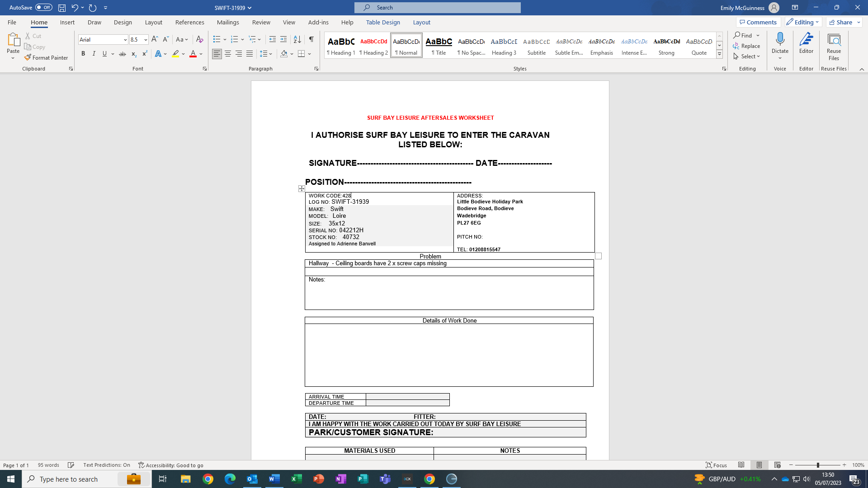Click the zoom slider in status bar
Image resolution: width=868 pixels, height=488 pixels.
coord(817,465)
